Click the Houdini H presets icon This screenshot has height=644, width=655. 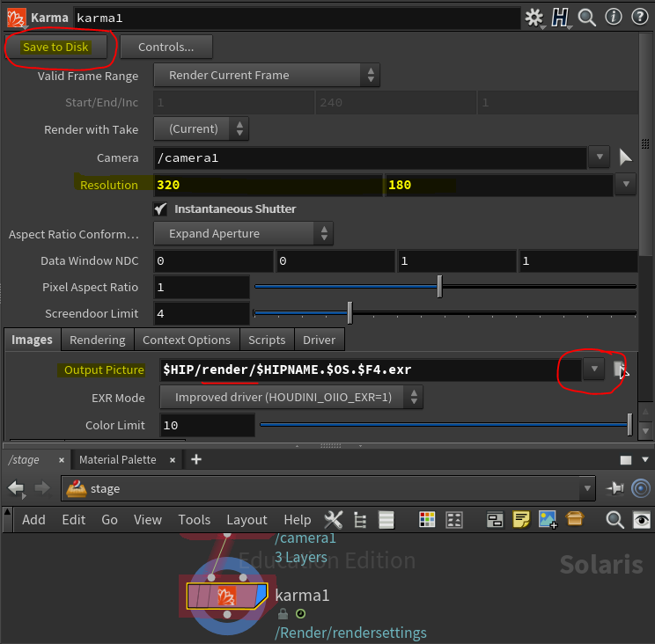pyautogui.click(x=561, y=17)
